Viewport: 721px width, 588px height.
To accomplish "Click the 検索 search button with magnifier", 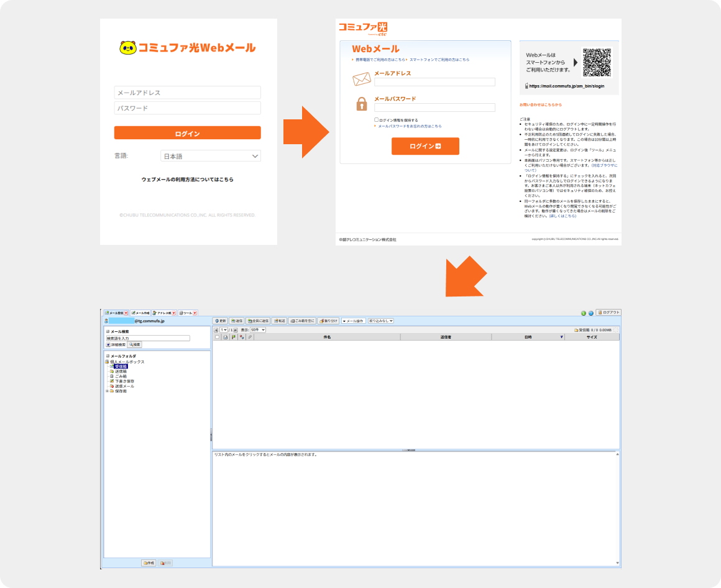I will [x=135, y=344].
